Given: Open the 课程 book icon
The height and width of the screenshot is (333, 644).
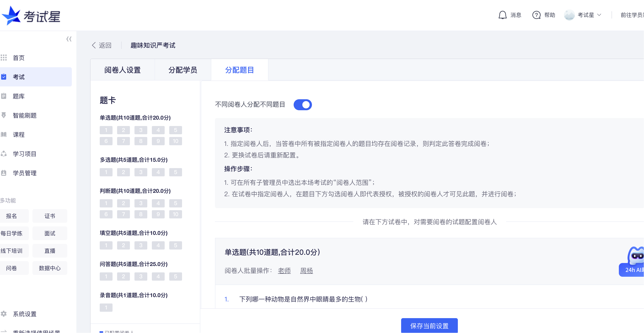Looking at the screenshot, I should 4,134.
